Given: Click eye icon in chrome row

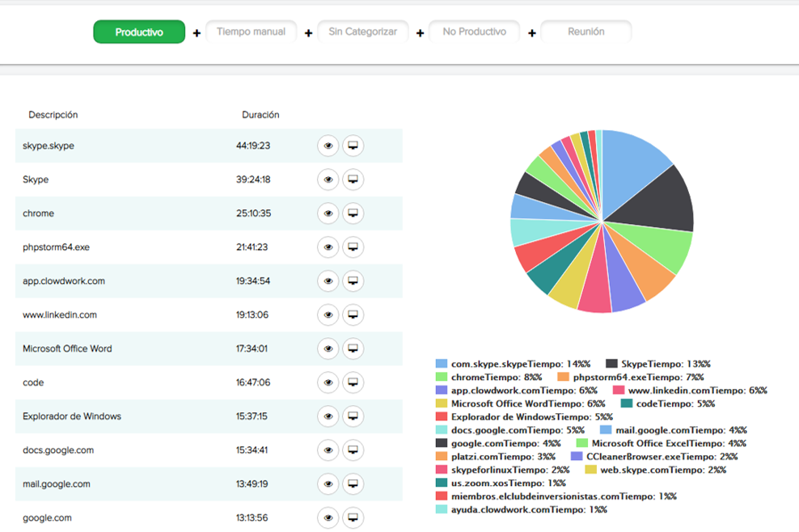Looking at the screenshot, I should (x=328, y=213).
